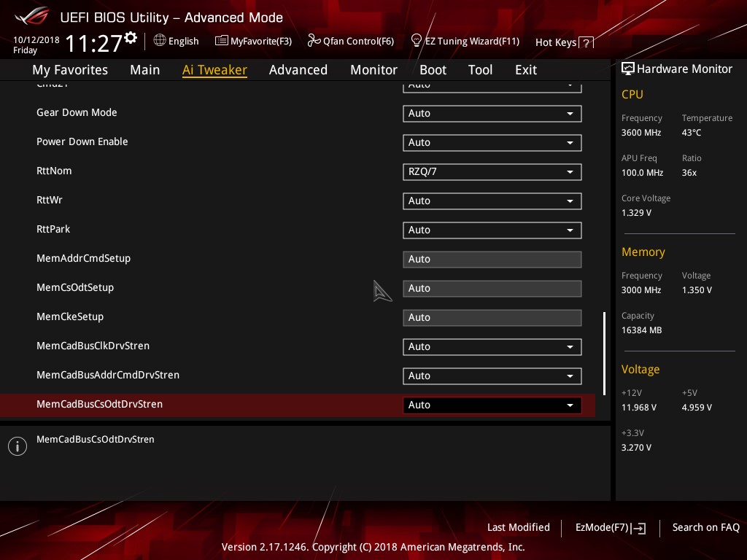
Task: Open the Hot Keys help
Action: [x=564, y=43]
